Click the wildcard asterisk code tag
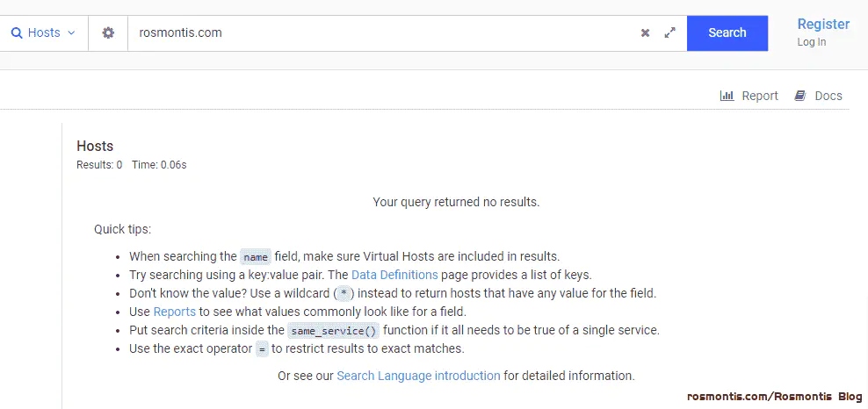The image size is (868, 409). click(x=344, y=294)
